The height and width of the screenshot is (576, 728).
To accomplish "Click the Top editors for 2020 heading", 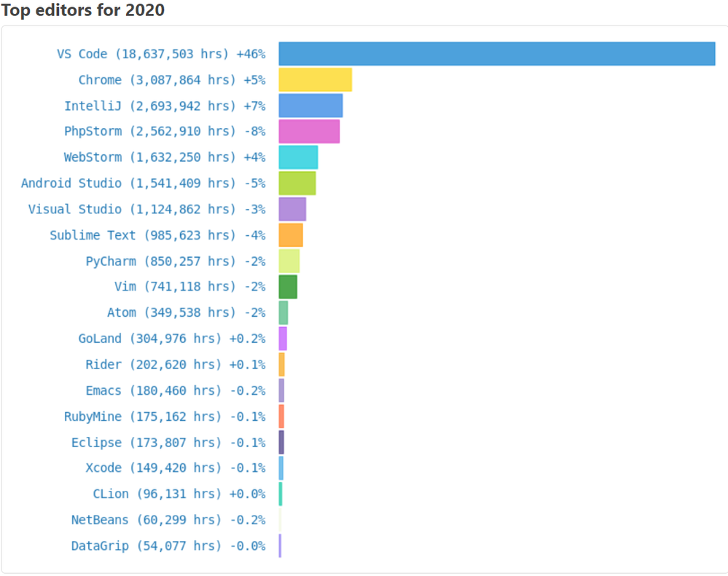I will click(x=83, y=10).
